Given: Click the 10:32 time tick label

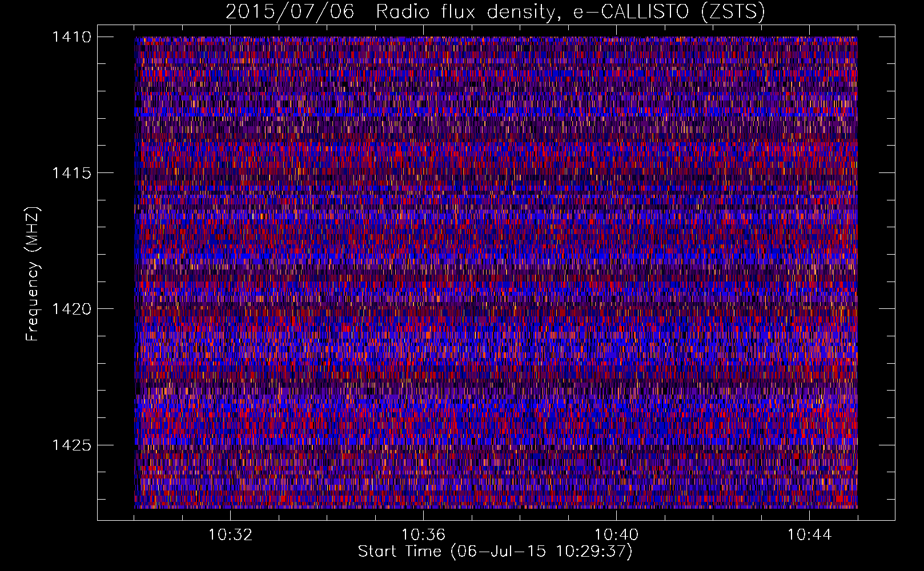Looking at the screenshot, I should (x=230, y=535).
